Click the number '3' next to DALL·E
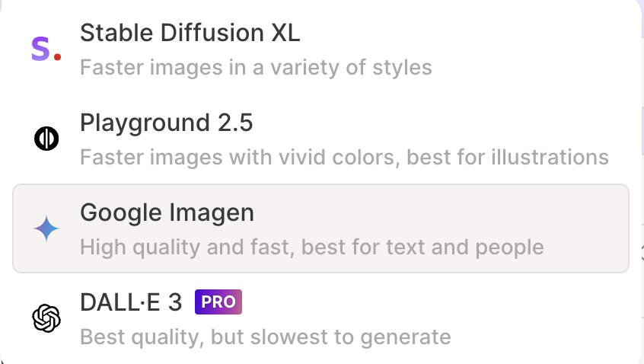644x364 pixels. pyautogui.click(x=175, y=302)
